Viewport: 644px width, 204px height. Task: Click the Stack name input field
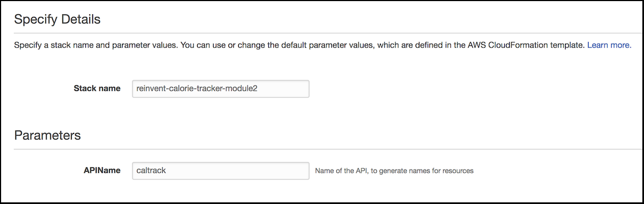click(x=221, y=89)
